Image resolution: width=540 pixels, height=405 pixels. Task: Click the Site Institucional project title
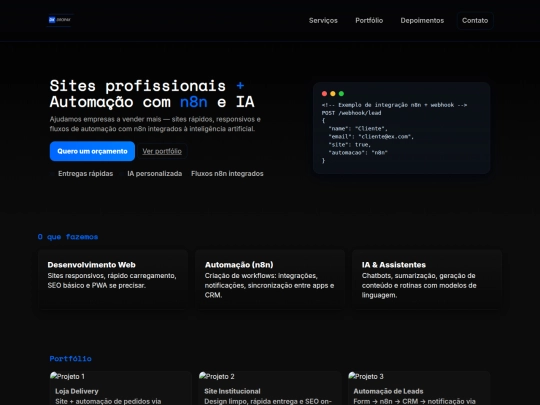point(232,391)
